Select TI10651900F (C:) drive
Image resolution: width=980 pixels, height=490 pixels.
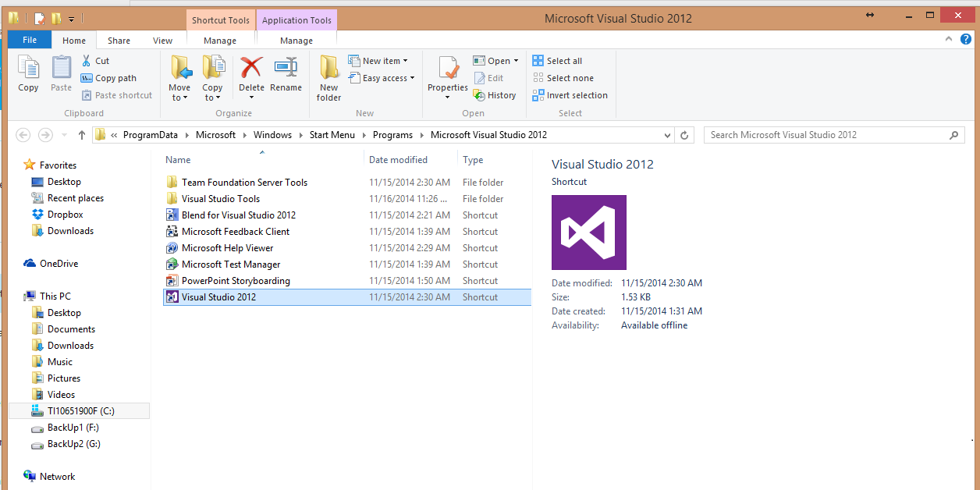73,411
